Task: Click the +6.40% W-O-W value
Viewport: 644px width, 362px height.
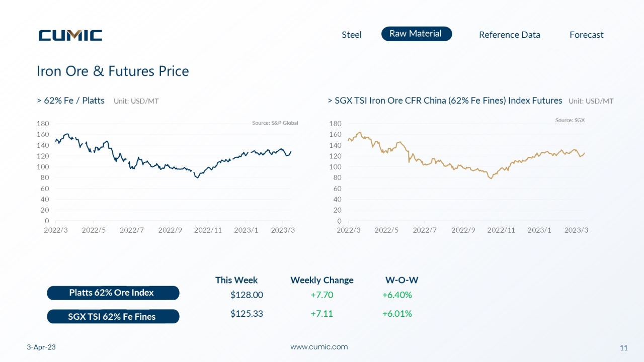Action: pos(397,295)
